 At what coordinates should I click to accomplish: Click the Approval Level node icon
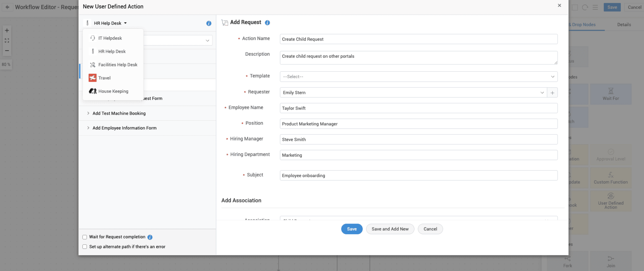611,152
